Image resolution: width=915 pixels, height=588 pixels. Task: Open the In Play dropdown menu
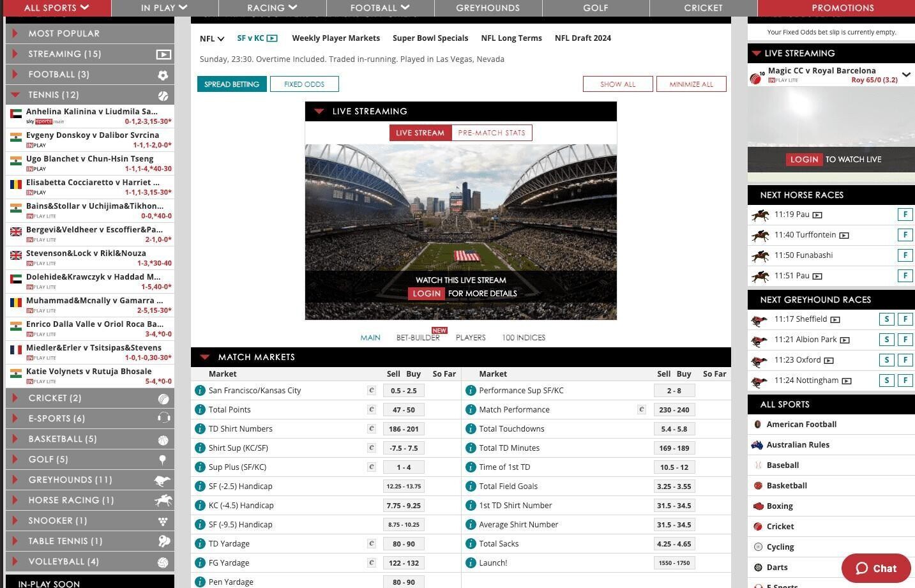coord(164,8)
